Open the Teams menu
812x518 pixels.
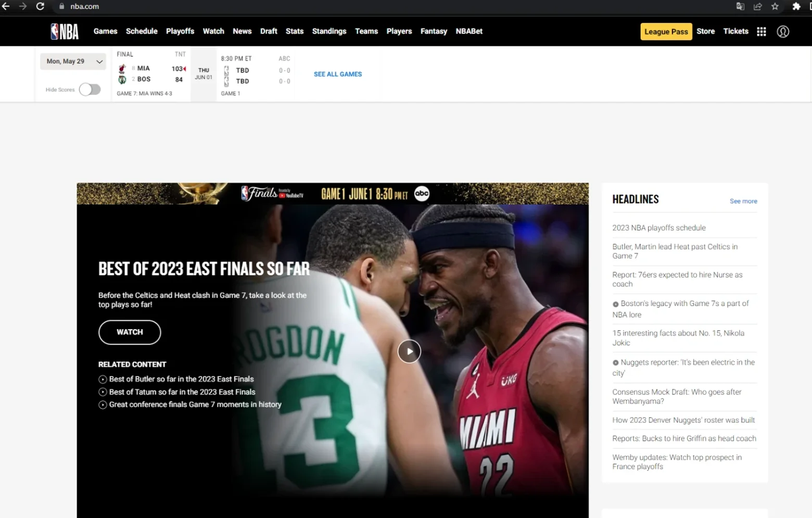366,31
